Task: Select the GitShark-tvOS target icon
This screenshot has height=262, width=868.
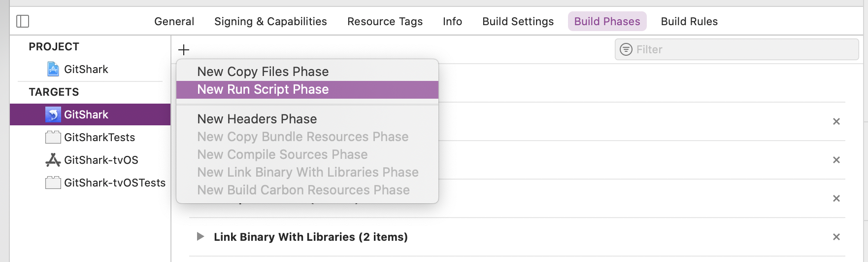Action: pos(53,160)
